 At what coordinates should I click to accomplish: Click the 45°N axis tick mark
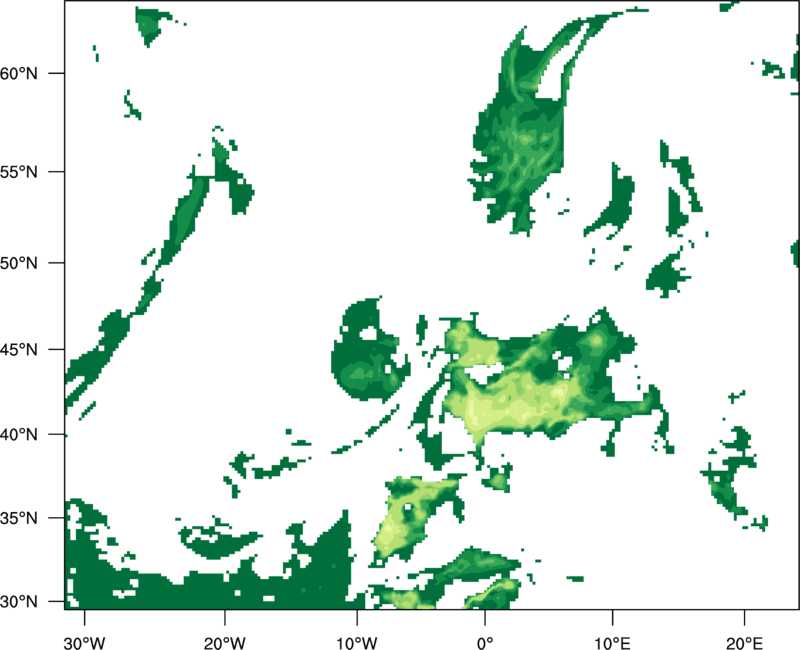point(57,349)
